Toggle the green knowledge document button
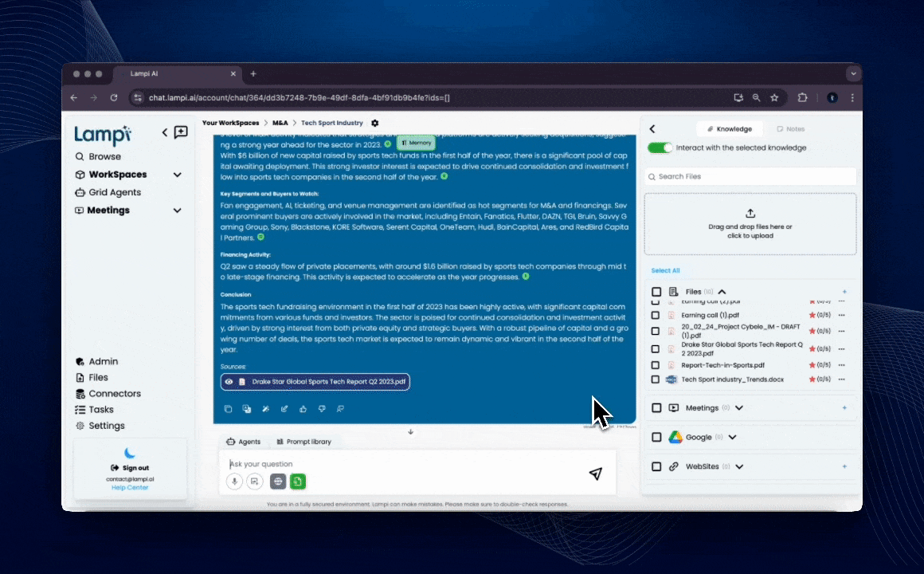Viewport: 924px width, 574px height. pyautogui.click(x=298, y=482)
